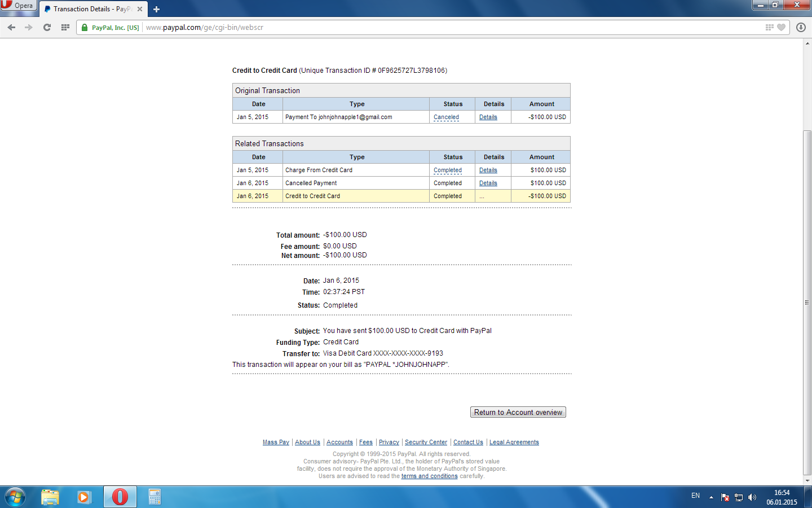Click the Original Transaction table title
This screenshot has height=508, width=812.
coord(267,91)
